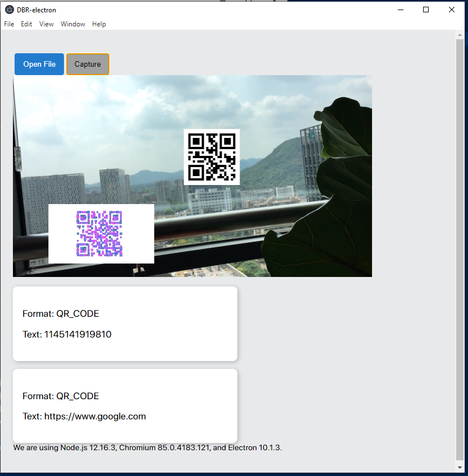Maximize the DBR-electron window

tap(426, 10)
